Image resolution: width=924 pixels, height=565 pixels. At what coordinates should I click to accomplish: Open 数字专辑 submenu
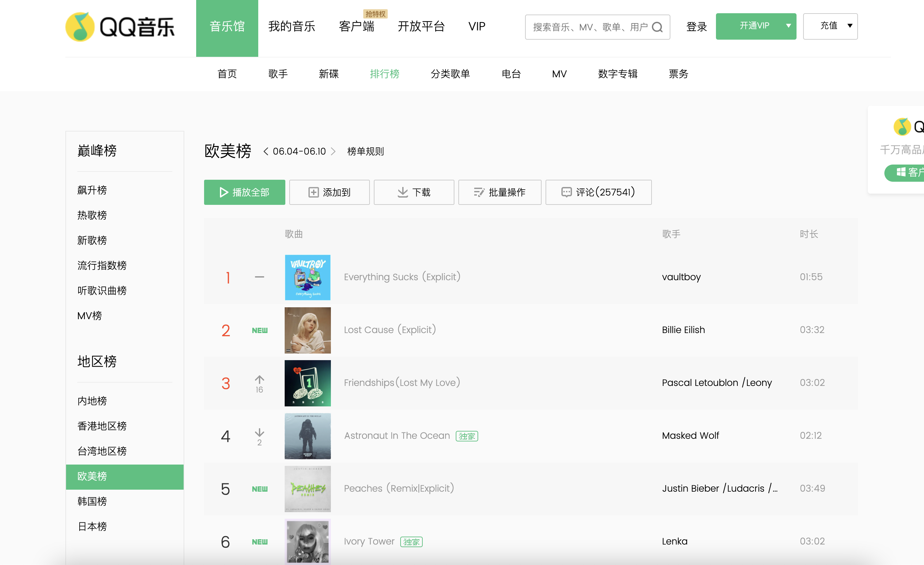(618, 74)
